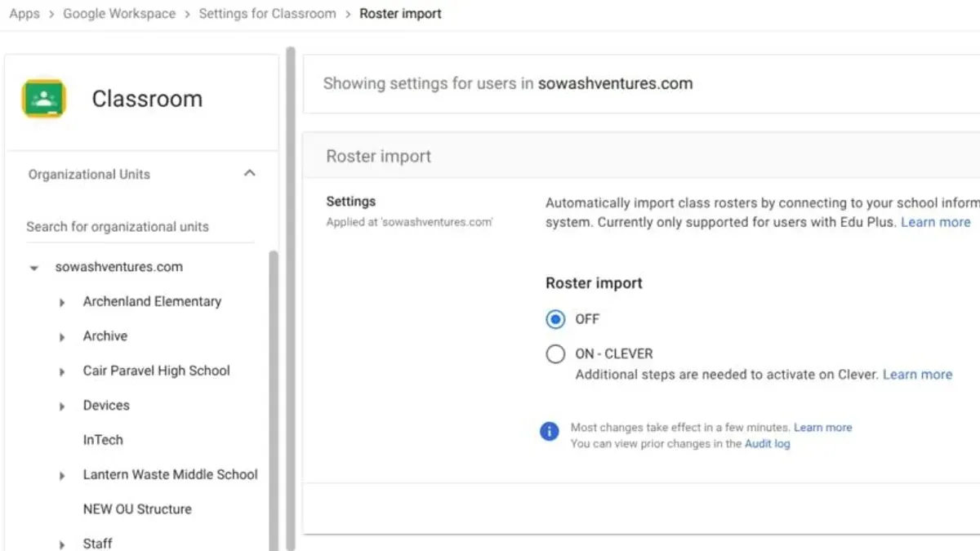
Task: Collapse the Organizational Units section chevron
Action: click(x=250, y=173)
